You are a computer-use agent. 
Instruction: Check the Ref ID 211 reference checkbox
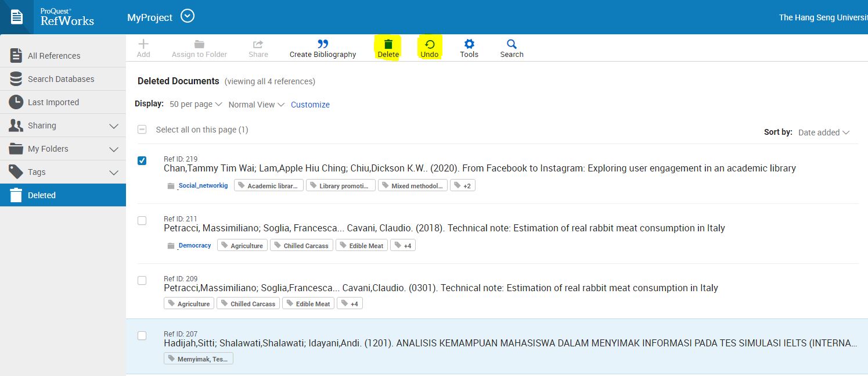[x=142, y=220]
